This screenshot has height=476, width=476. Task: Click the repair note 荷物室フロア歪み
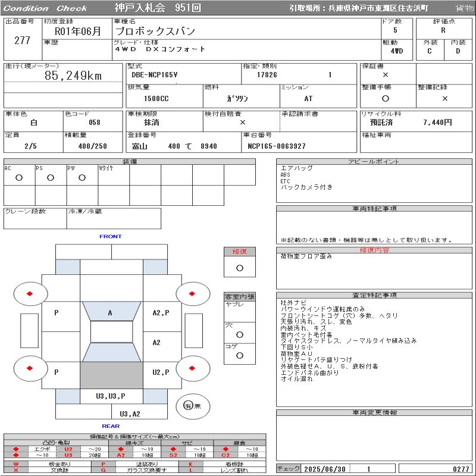306,256
